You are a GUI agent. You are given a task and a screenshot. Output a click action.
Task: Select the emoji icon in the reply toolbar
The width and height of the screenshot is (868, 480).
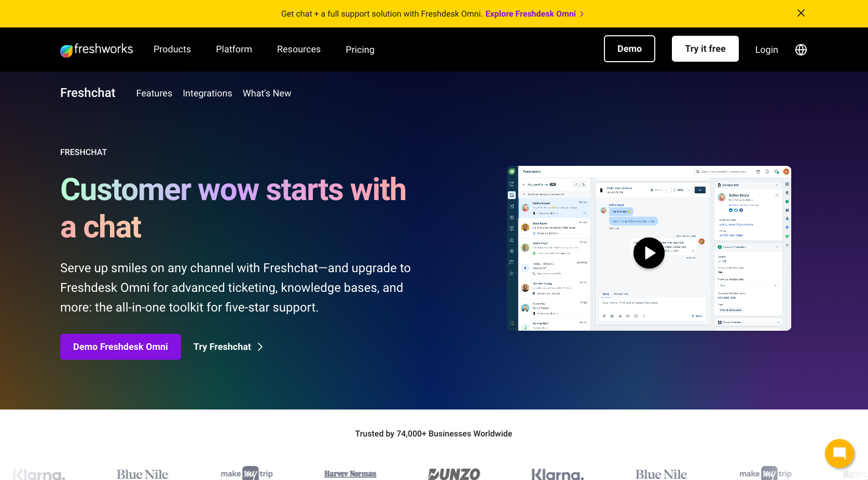coord(636,316)
